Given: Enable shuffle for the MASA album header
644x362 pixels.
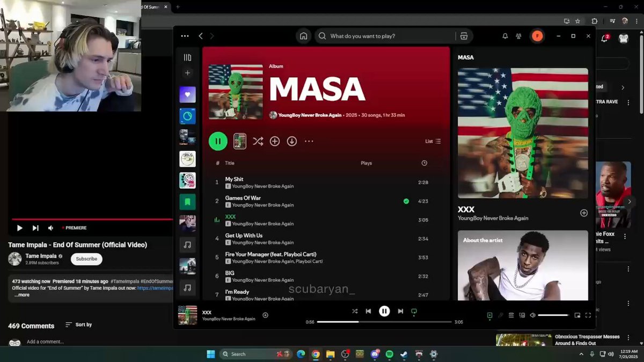Looking at the screenshot, I should coord(258,141).
